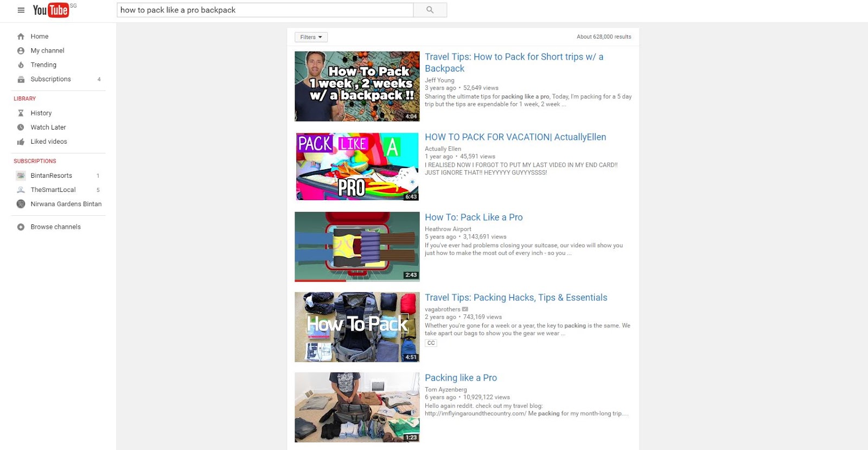Click the CC closed captions badge
Viewport: 868px width, 450px height.
pos(431,343)
